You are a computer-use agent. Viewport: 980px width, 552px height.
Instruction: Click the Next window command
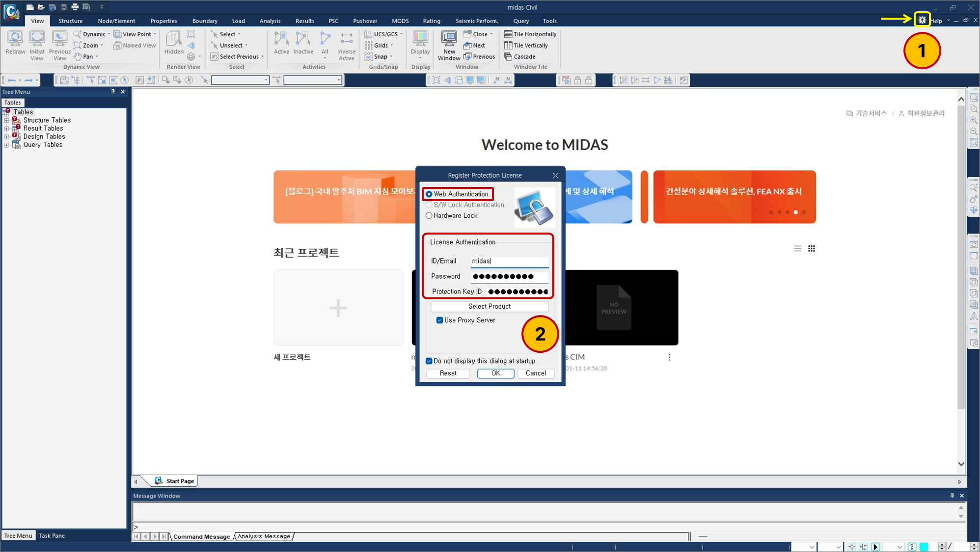point(474,46)
